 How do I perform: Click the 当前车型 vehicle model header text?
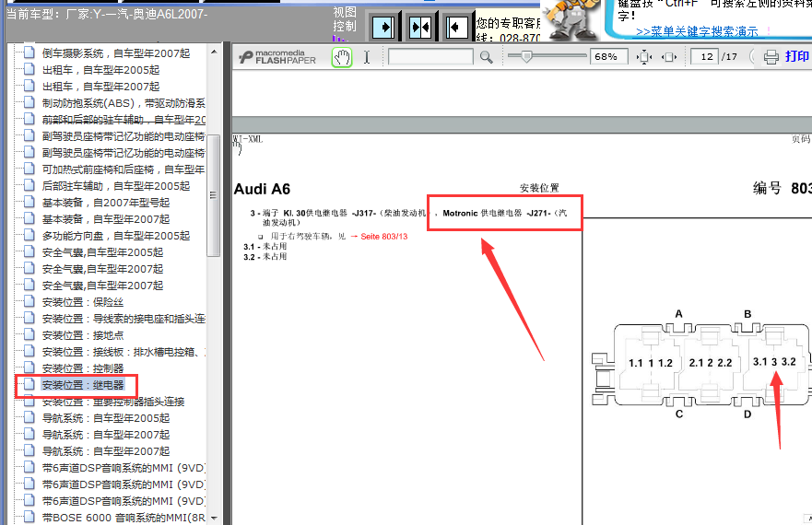107,14
